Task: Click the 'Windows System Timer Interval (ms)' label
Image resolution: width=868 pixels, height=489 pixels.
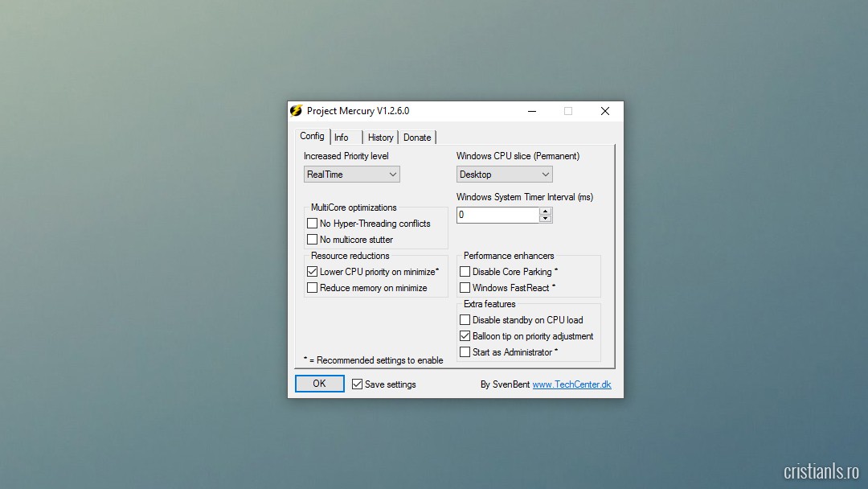Action: (525, 196)
